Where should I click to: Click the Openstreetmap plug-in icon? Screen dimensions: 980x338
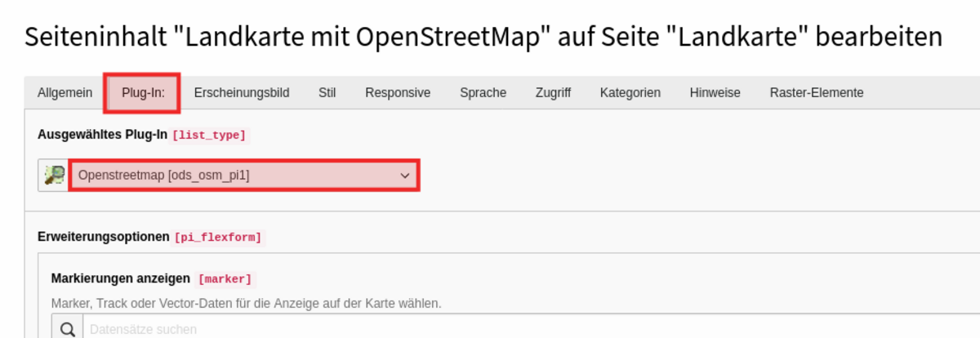pyautogui.click(x=54, y=175)
